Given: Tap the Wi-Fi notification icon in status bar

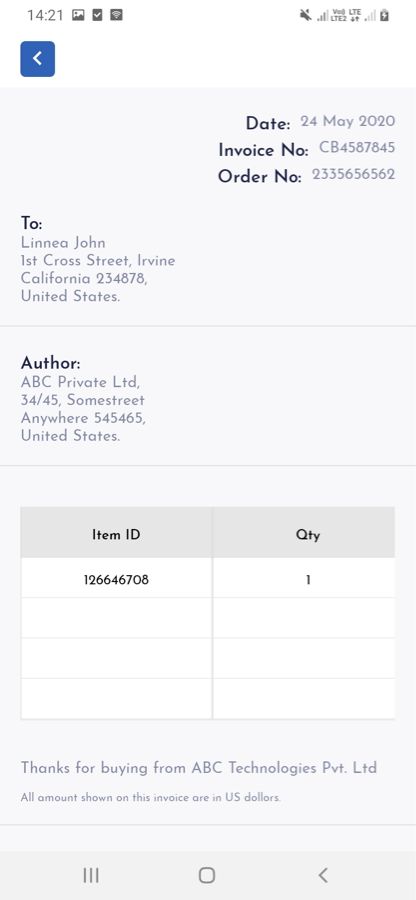Looking at the screenshot, I should [116, 15].
